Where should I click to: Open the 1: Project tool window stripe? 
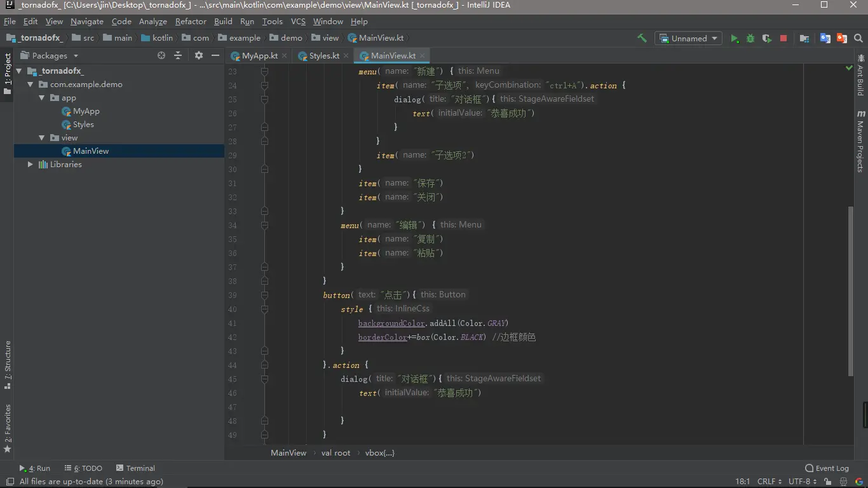7,74
